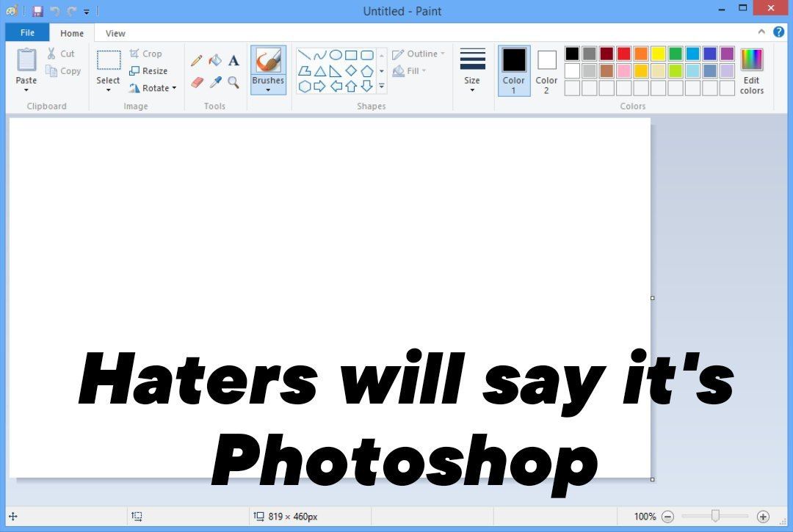The image size is (793, 532).
Task: Choose the Down arrow shape
Action: coord(366,87)
